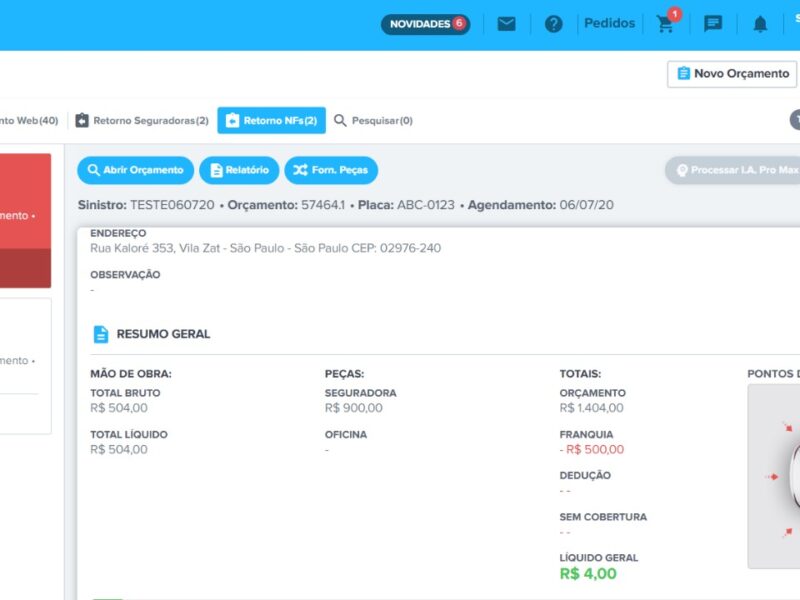Open the Pedidos menu
The height and width of the screenshot is (600, 800).
608,23
